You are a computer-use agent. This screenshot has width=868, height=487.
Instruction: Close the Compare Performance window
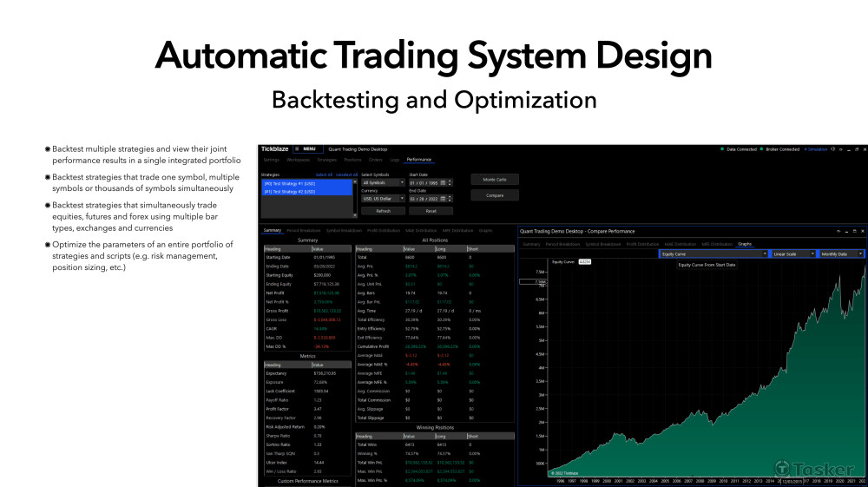coord(863,231)
